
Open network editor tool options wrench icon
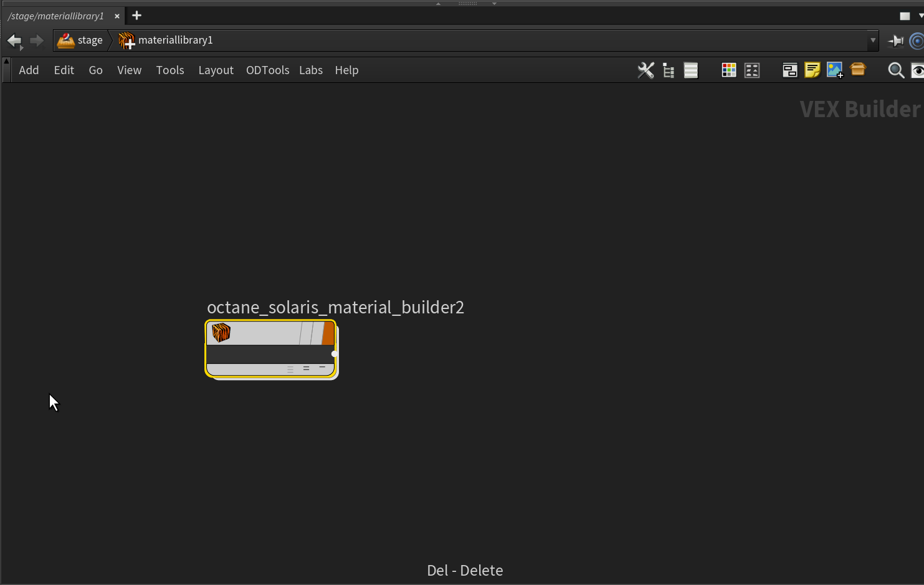click(646, 70)
